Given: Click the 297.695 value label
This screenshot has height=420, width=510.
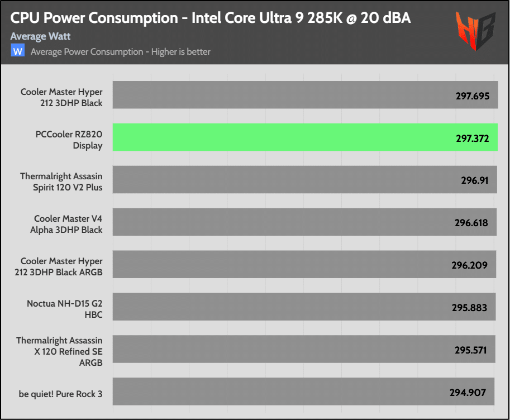Looking at the screenshot, I should coord(472,96).
